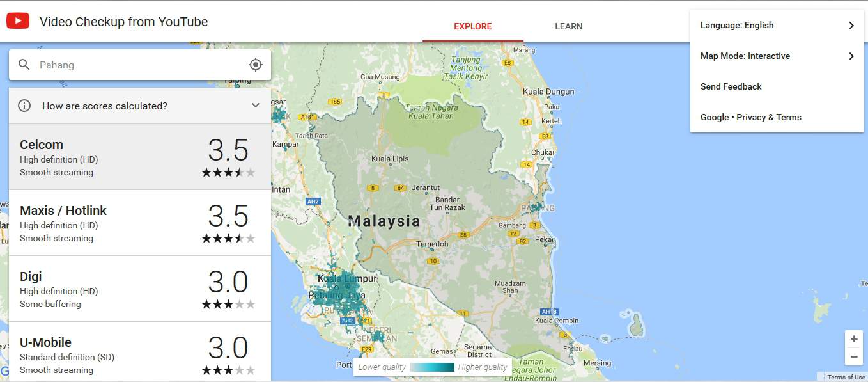This screenshot has height=382, width=868.
Task: Click Jerantut on the map
Action: 426,188
